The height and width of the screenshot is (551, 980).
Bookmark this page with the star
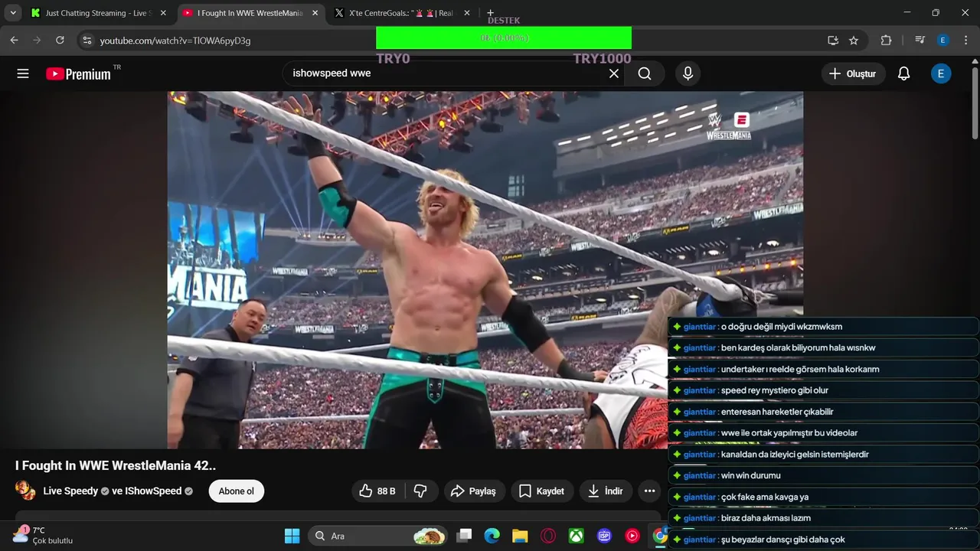tap(854, 40)
